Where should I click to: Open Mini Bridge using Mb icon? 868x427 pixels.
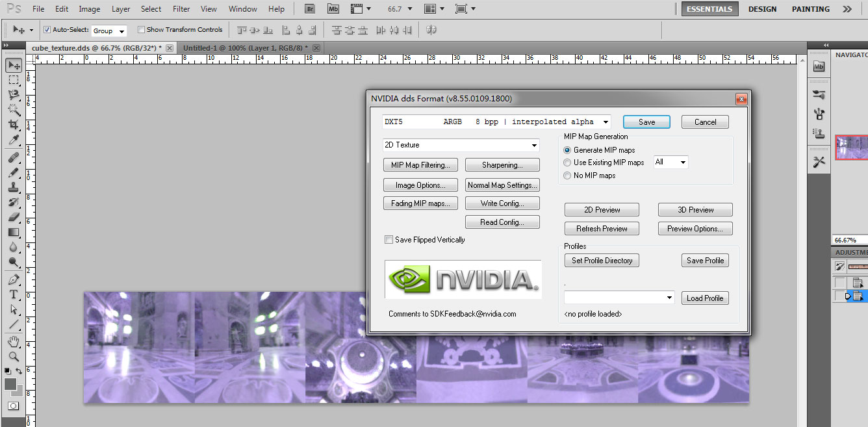(x=333, y=9)
